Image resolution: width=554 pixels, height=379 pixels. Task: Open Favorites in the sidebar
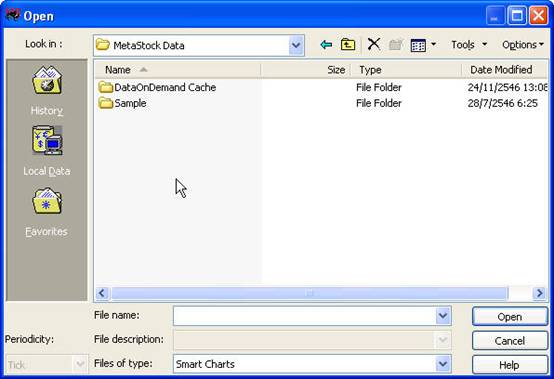[47, 212]
